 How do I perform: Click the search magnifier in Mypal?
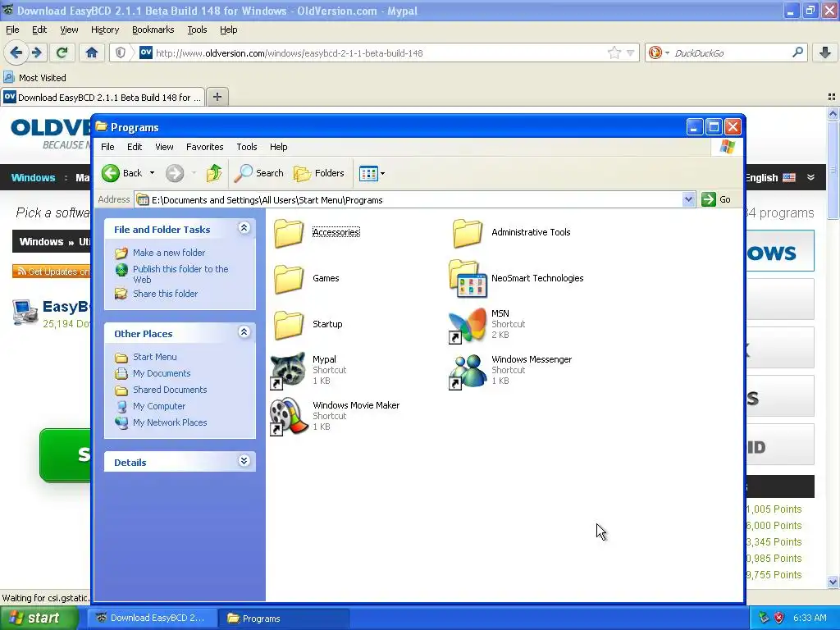(x=797, y=52)
